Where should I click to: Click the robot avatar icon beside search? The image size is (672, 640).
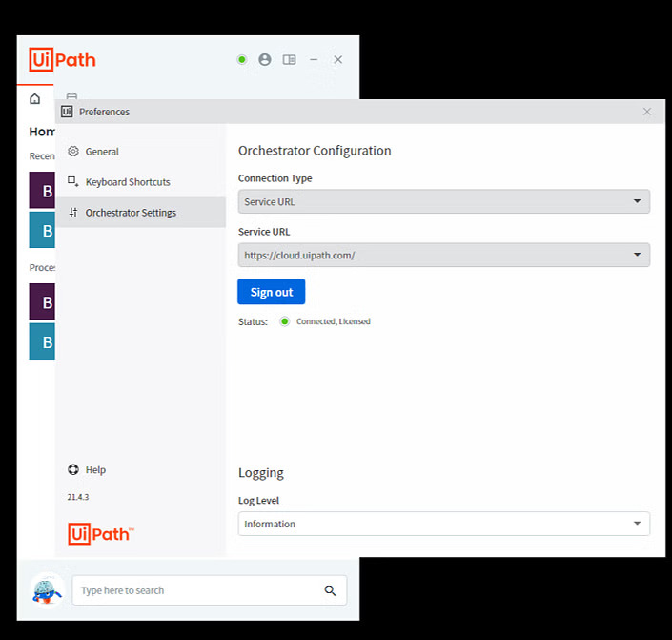(48, 590)
